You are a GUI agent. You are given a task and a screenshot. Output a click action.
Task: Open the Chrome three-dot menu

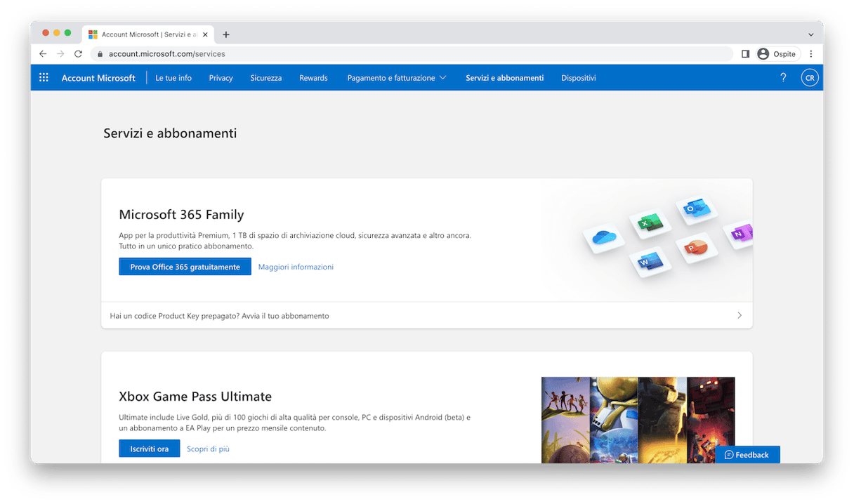[811, 54]
